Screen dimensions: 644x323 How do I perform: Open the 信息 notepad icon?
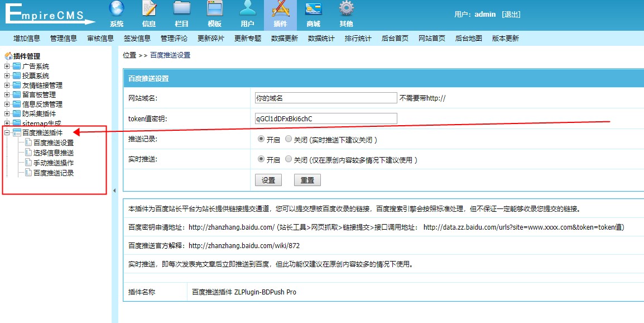(x=149, y=9)
